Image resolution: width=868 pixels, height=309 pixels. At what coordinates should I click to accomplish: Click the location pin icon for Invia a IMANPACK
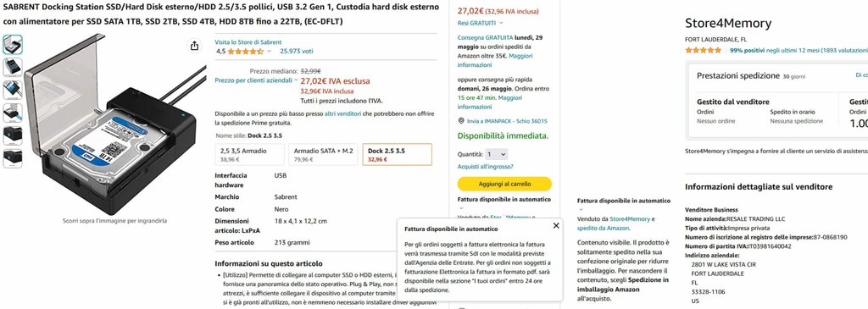point(461,121)
